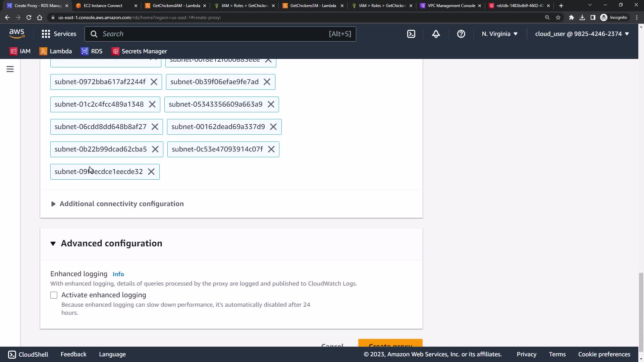Open CloudShell icon in top navigation bar
The width and height of the screenshot is (644, 362).
coord(411,34)
